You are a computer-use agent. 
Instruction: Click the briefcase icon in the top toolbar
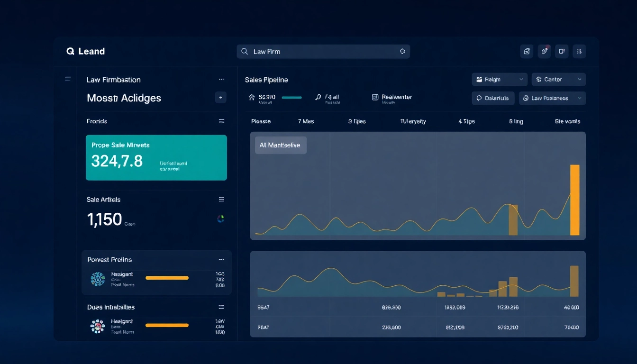(x=527, y=51)
